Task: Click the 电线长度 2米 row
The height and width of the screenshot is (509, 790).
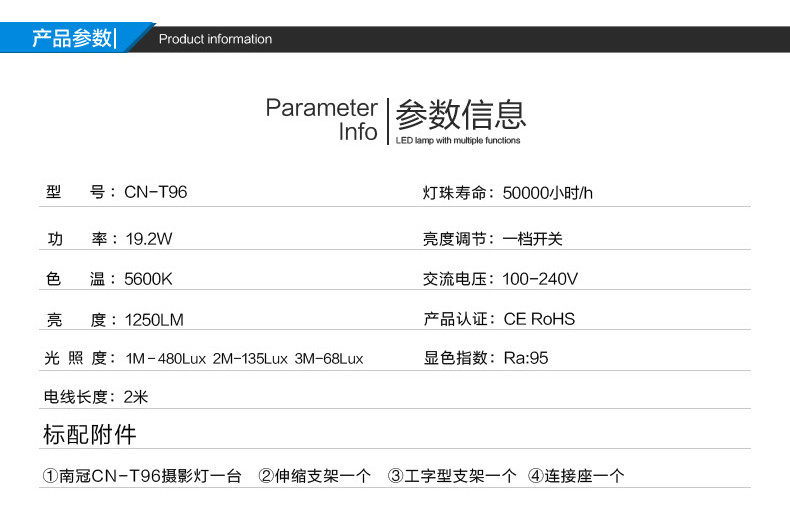Action: (x=96, y=397)
